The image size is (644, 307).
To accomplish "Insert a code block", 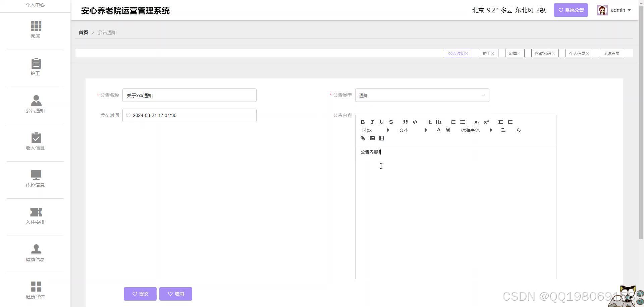I will click(x=415, y=122).
